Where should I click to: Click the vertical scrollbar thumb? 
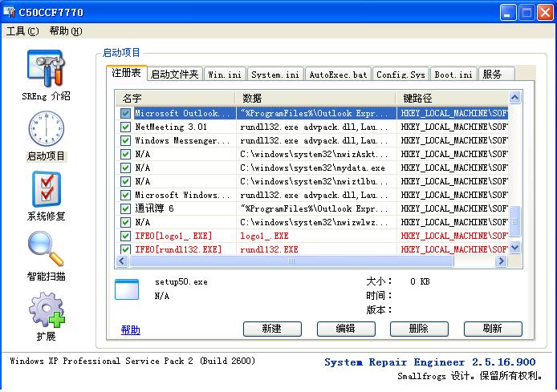(515, 221)
